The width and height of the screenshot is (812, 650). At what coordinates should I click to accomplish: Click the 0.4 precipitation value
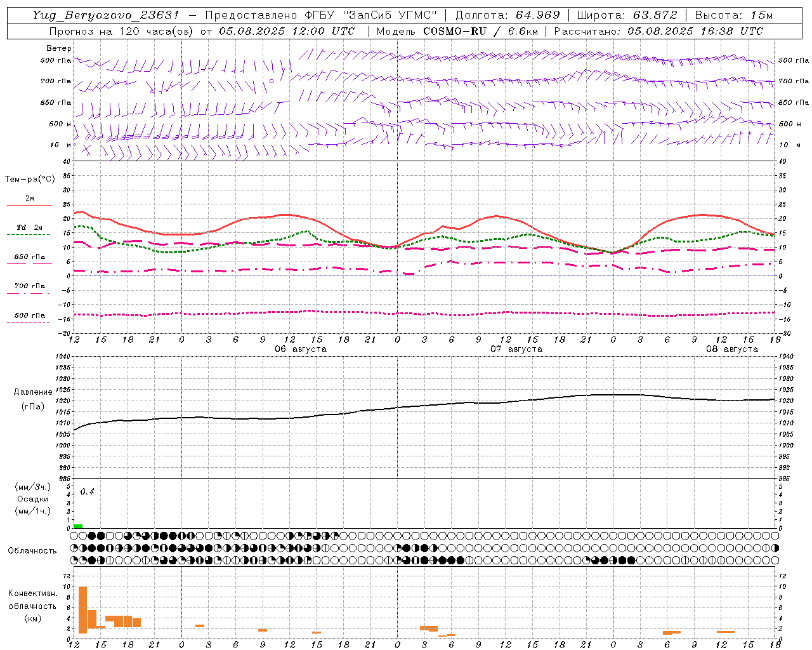tap(87, 492)
